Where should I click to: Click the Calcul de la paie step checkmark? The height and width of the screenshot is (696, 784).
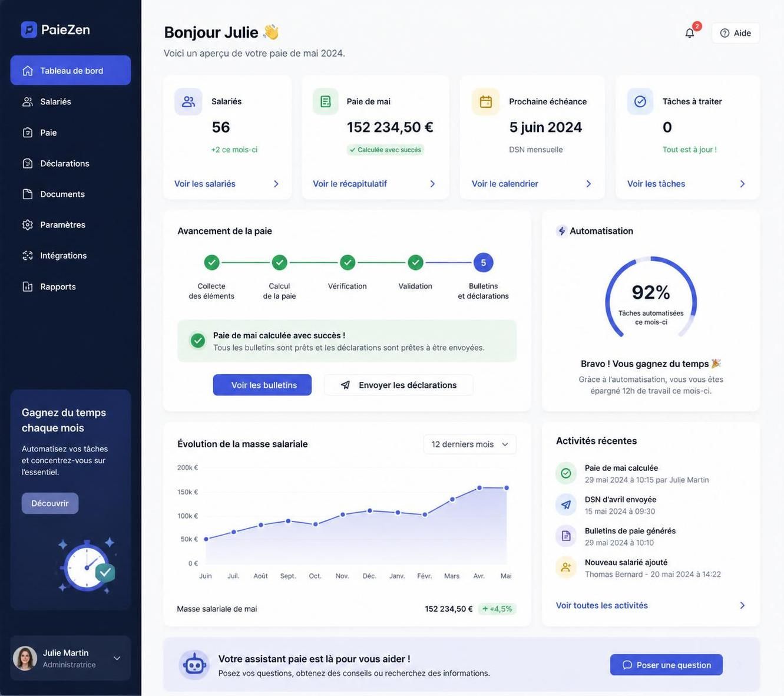pos(280,262)
